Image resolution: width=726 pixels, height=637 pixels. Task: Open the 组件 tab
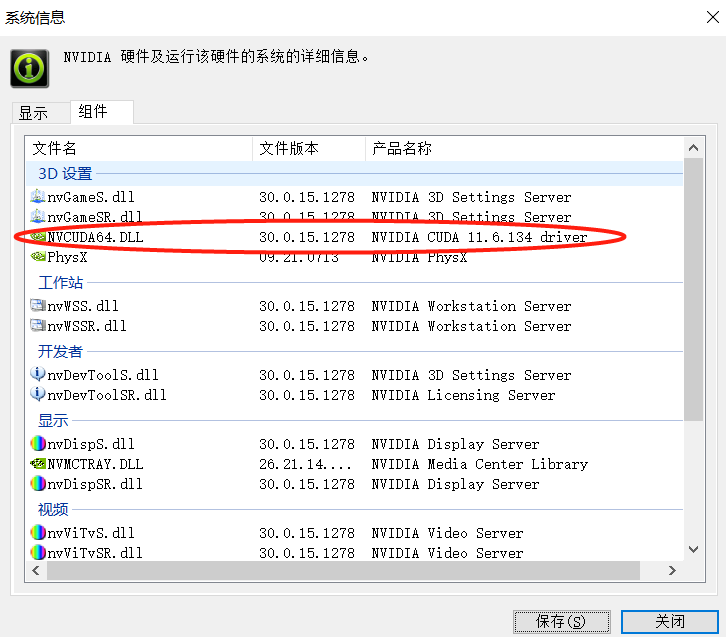pyautogui.click(x=93, y=112)
